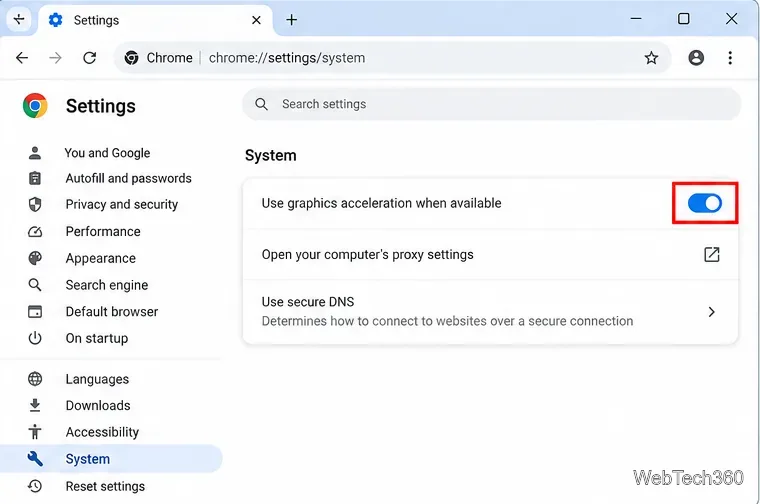760x504 pixels.
Task: Click the globe icon beside Languages
Action: 35,379
